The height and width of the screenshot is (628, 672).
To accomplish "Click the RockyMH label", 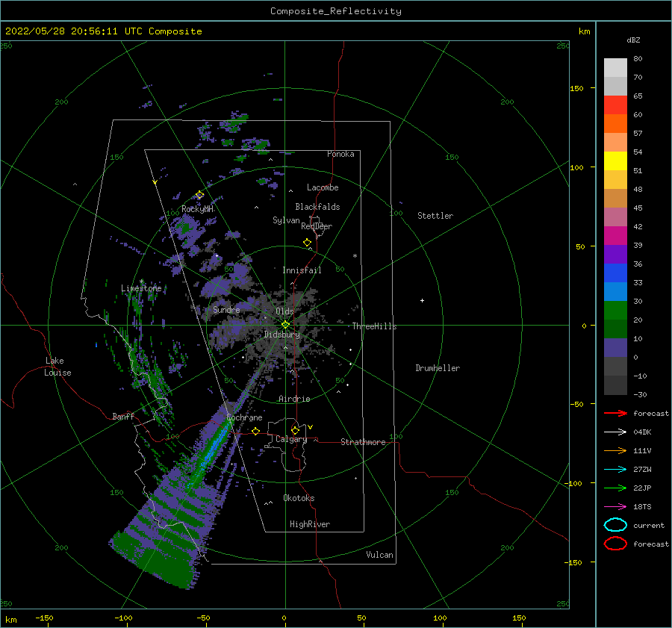I will tap(198, 209).
